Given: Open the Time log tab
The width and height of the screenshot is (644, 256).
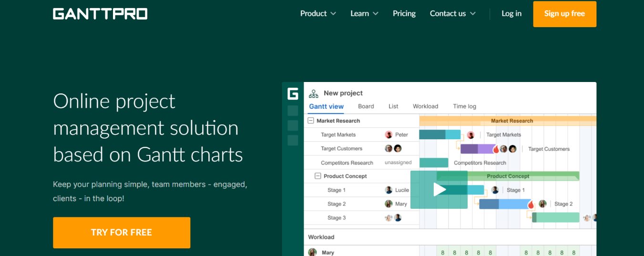Looking at the screenshot, I should coord(465,106).
